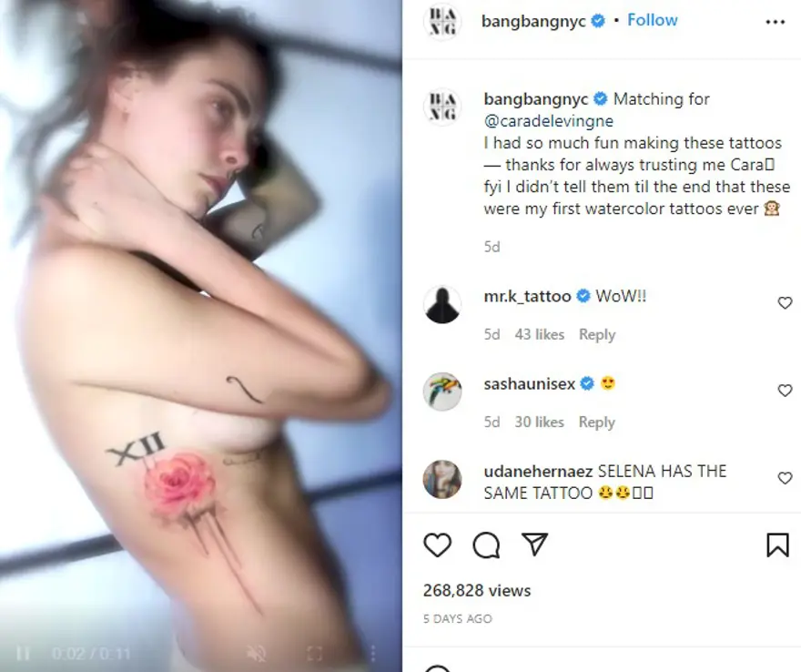Open the mr.k_tattoo profile avatar

[442, 304]
